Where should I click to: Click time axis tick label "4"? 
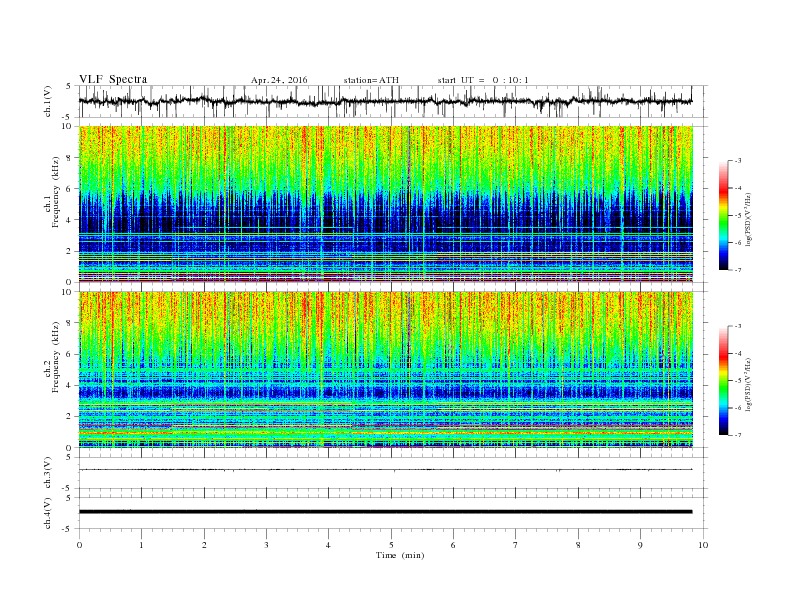pyautogui.click(x=328, y=545)
